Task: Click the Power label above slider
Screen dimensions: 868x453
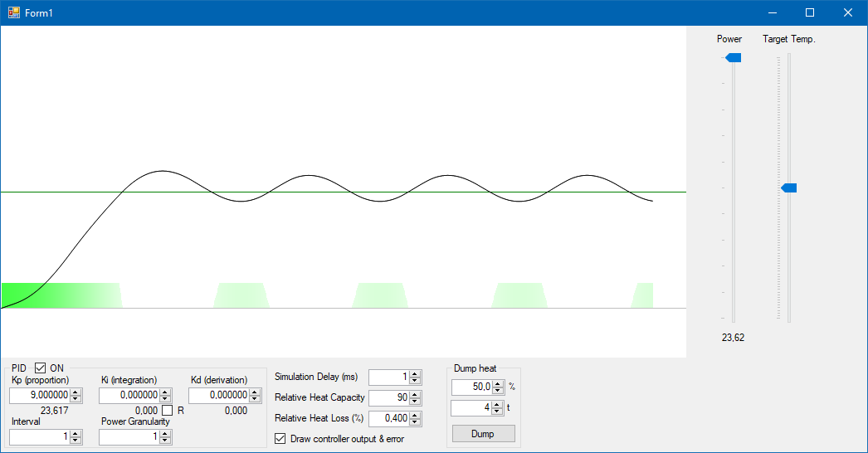Action: pyautogui.click(x=729, y=39)
